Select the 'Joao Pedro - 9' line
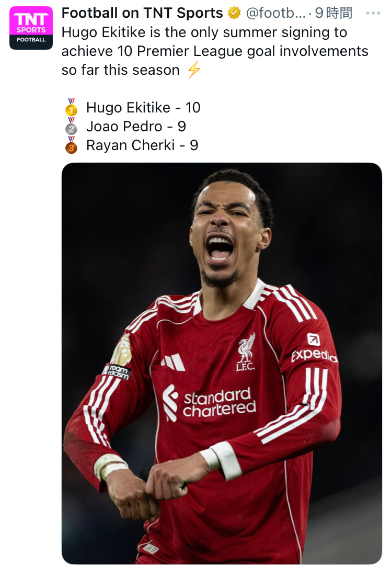392x566 pixels. click(136, 127)
